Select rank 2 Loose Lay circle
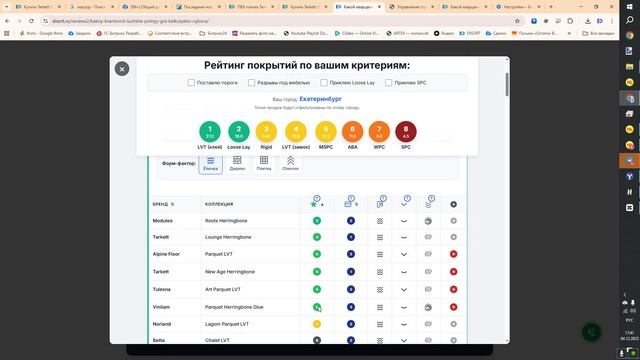640x360 pixels. (x=239, y=132)
